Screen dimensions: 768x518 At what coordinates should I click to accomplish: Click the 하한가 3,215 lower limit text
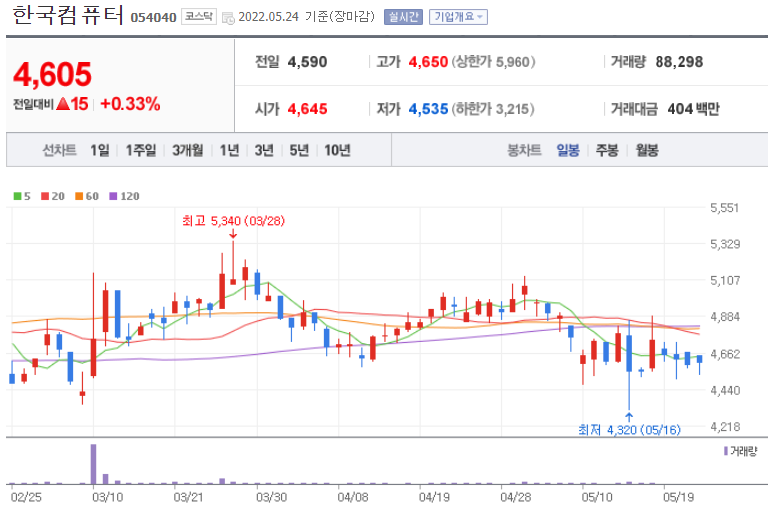tap(493, 109)
